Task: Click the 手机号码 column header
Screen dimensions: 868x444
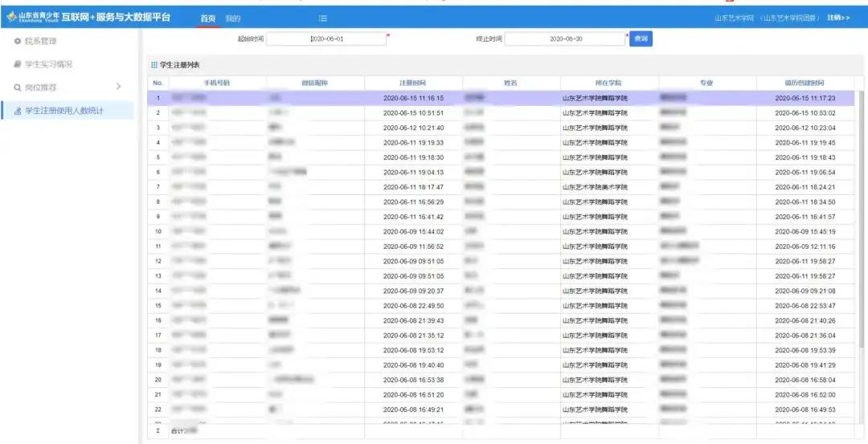Action: pyautogui.click(x=217, y=83)
